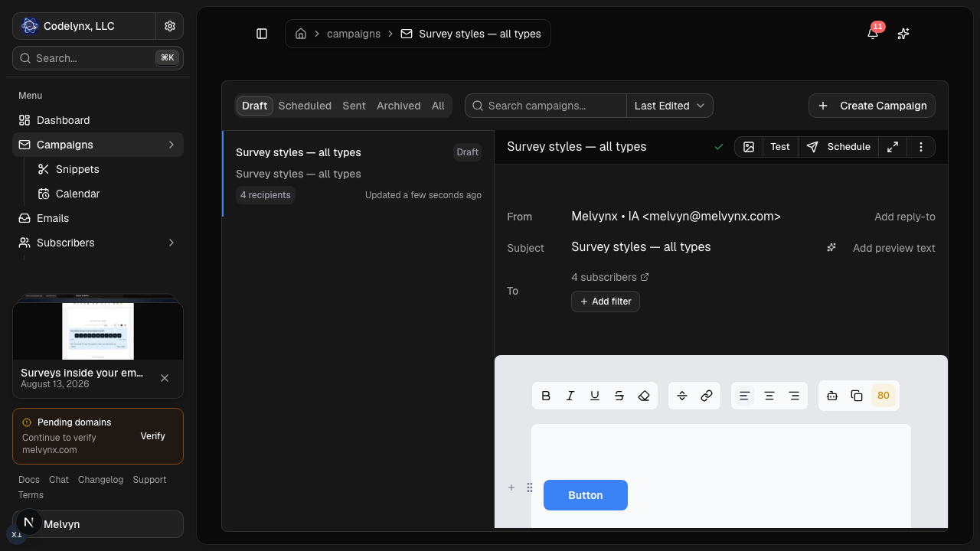This screenshot has width=980, height=551.
Task: Expand the Subscribers submenu chevron
Action: [x=171, y=243]
